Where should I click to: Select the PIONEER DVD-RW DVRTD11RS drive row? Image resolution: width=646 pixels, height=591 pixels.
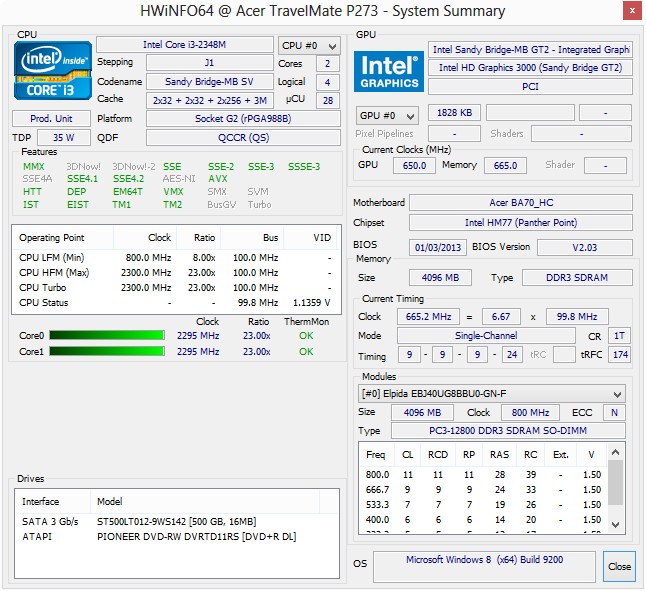click(x=177, y=537)
